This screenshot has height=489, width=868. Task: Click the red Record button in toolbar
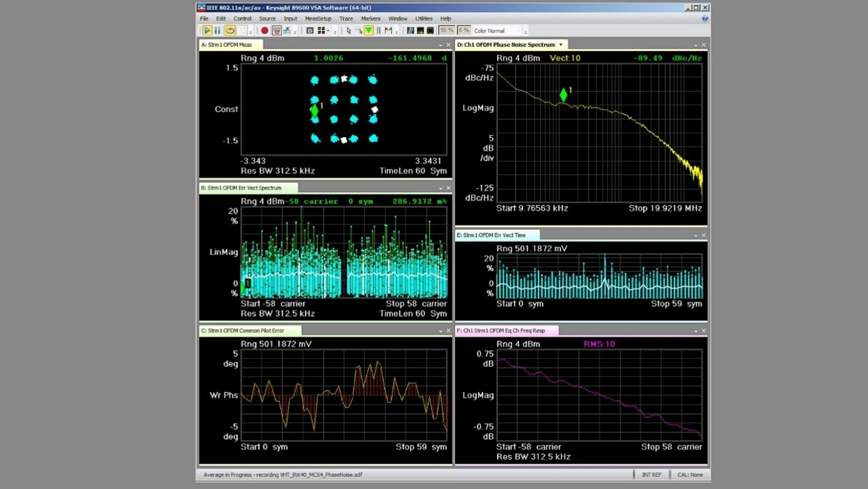pyautogui.click(x=264, y=31)
